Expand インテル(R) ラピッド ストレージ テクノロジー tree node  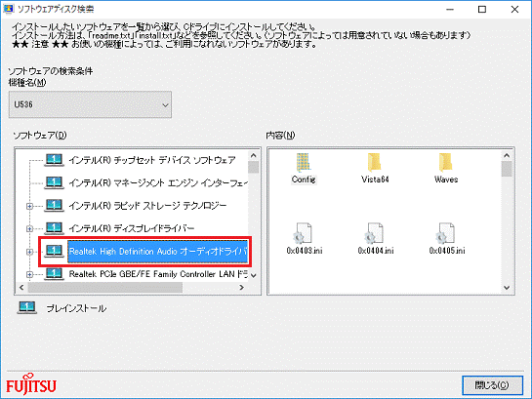click(x=29, y=206)
